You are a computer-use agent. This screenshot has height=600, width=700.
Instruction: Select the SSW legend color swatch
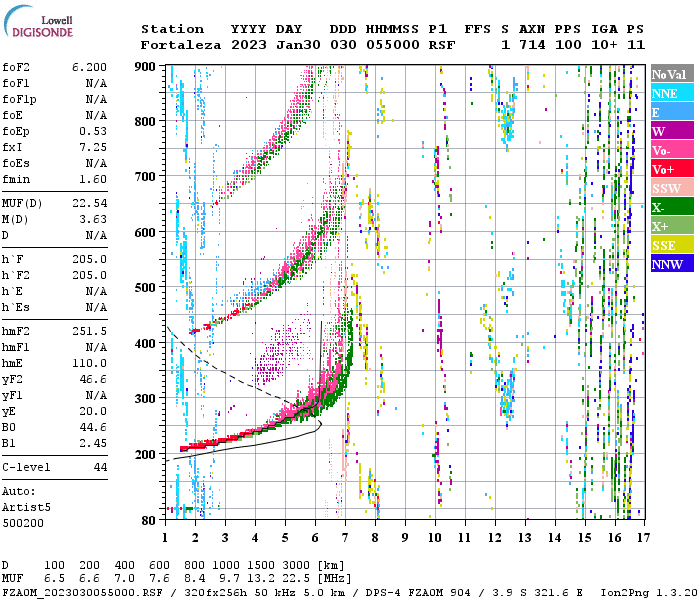(672, 188)
